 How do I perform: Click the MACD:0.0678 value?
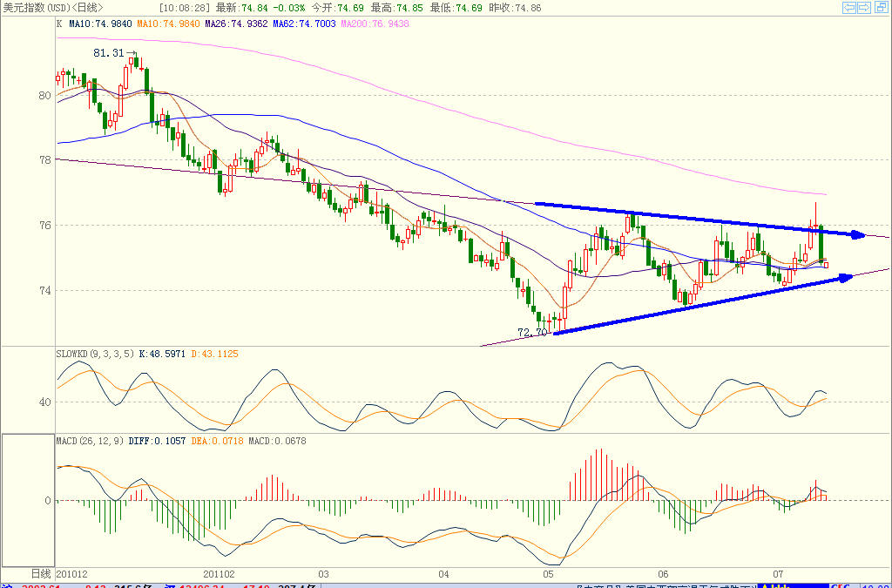click(x=277, y=441)
